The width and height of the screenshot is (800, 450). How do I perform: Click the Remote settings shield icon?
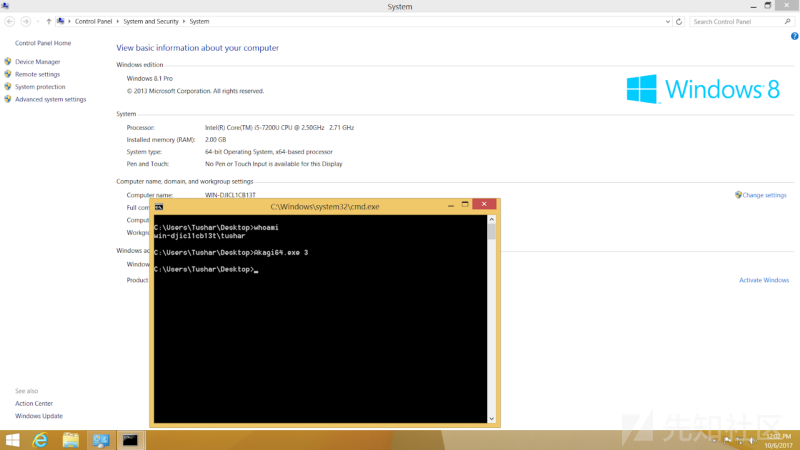click(8, 74)
